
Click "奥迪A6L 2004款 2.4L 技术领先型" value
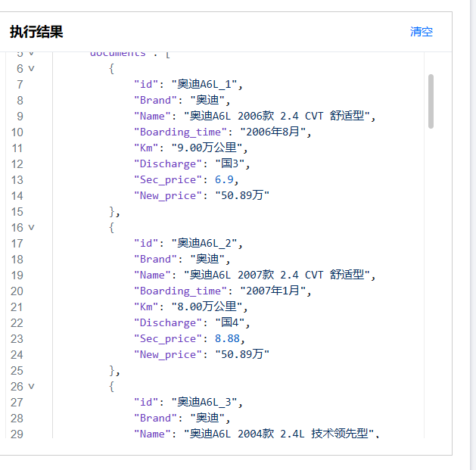279,434
